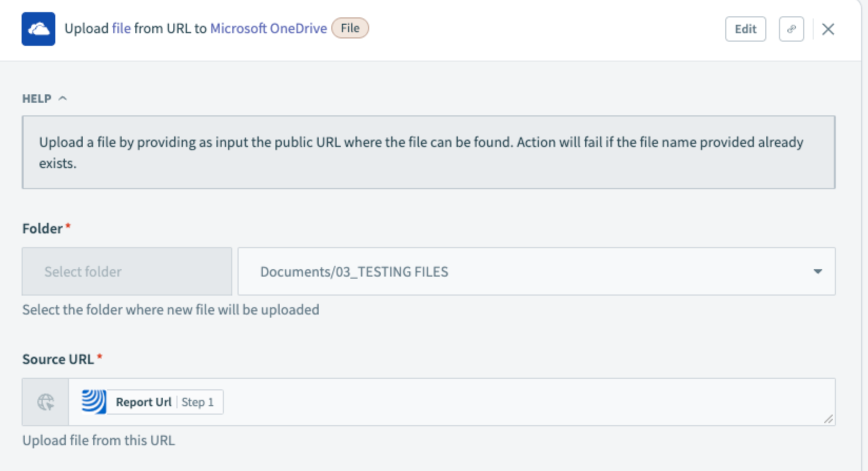This screenshot has height=471, width=868.
Task: Click the 'Folder' field label
Action: coord(42,229)
